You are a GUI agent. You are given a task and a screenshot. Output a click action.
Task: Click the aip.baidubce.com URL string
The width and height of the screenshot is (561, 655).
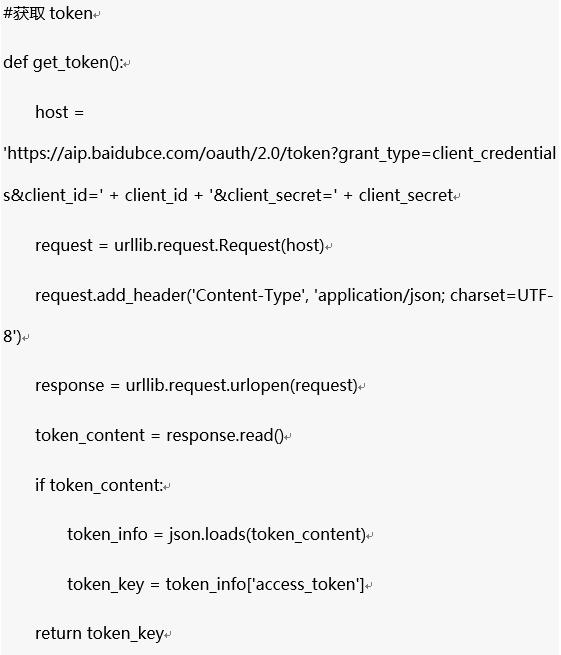coord(280,154)
